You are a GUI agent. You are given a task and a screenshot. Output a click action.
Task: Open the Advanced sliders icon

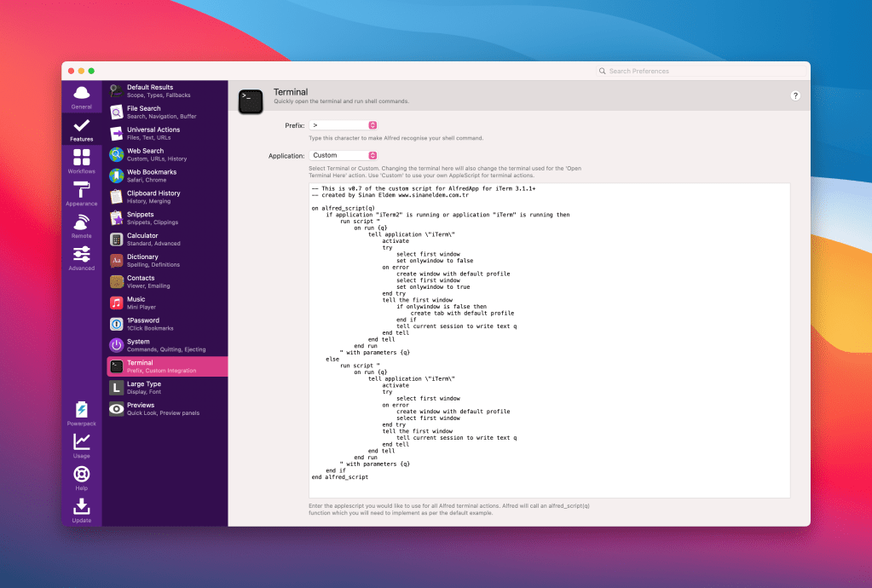82,257
